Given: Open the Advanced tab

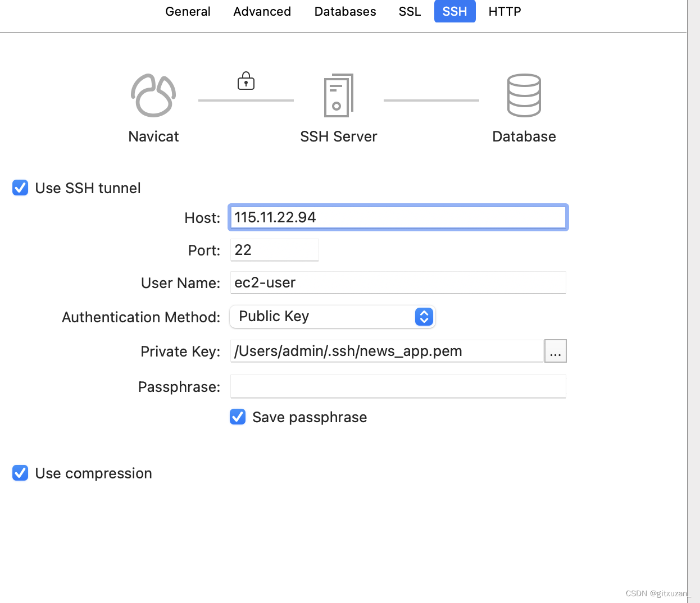Looking at the screenshot, I should pos(262,11).
